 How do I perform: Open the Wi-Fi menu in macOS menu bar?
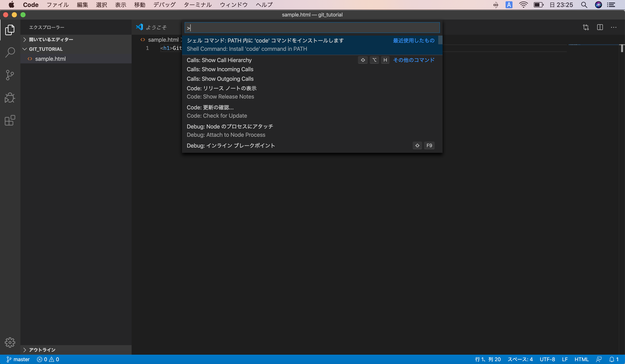click(523, 5)
